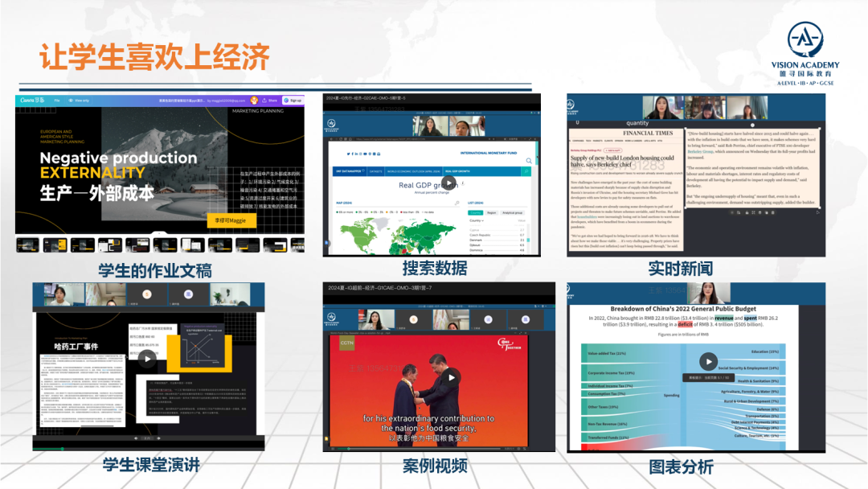Click the left participant video in IMF meeting window
Viewport: 868px width, 489px height.
click(430, 125)
